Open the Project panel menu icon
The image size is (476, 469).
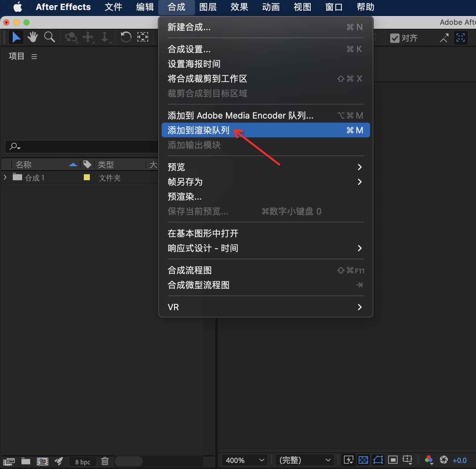34,57
